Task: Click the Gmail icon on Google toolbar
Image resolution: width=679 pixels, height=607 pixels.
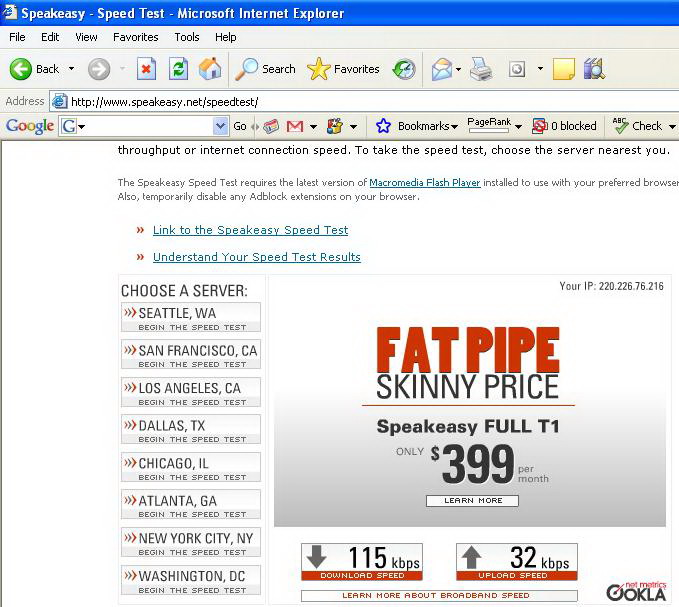Action: [x=295, y=126]
